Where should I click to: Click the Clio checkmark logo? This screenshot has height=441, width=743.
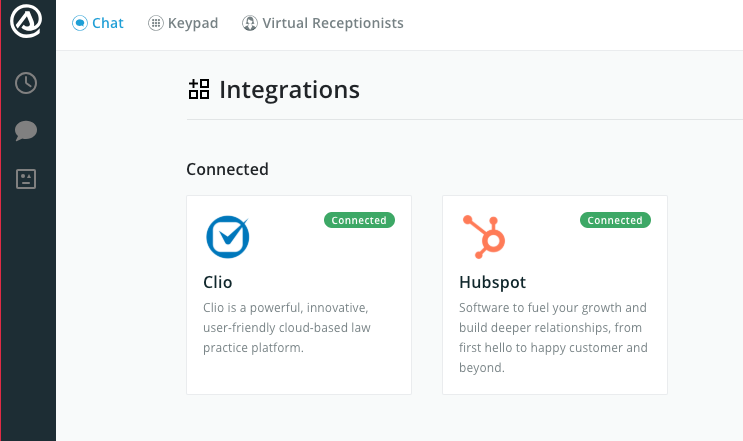(x=228, y=237)
